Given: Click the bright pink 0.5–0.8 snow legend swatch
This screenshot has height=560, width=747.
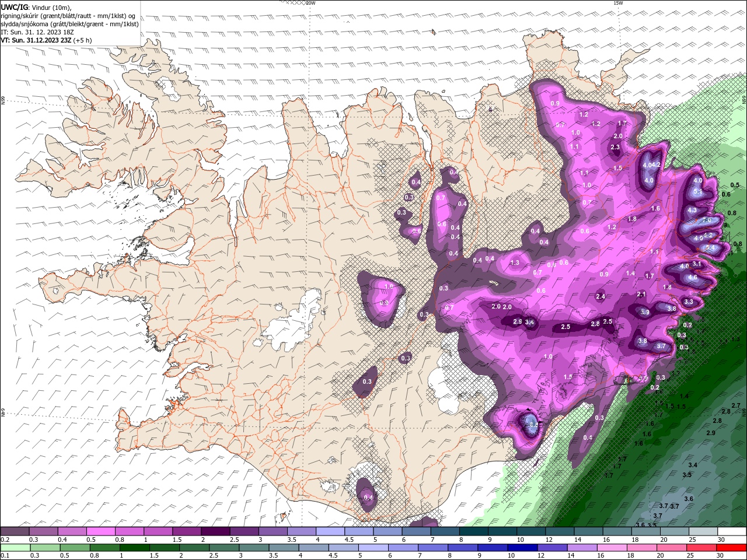Looking at the screenshot, I should pyautogui.click(x=102, y=531).
